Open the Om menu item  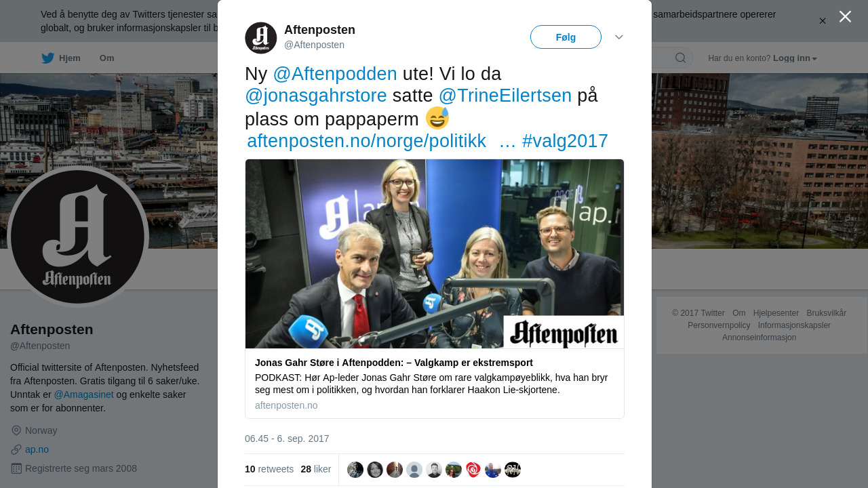click(x=107, y=58)
